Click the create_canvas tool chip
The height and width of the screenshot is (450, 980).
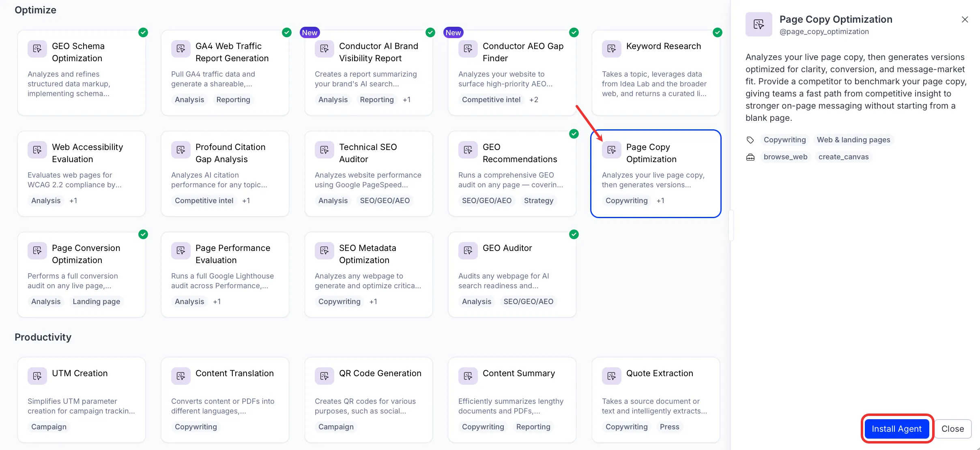point(843,157)
